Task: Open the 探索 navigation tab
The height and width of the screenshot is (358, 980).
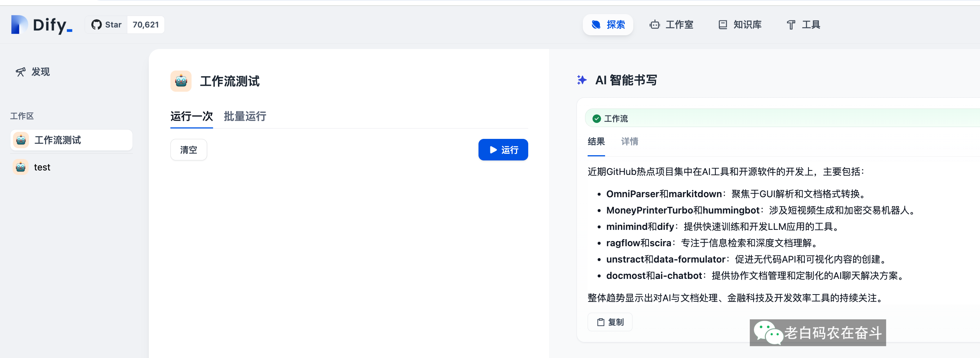Action: (608, 25)
